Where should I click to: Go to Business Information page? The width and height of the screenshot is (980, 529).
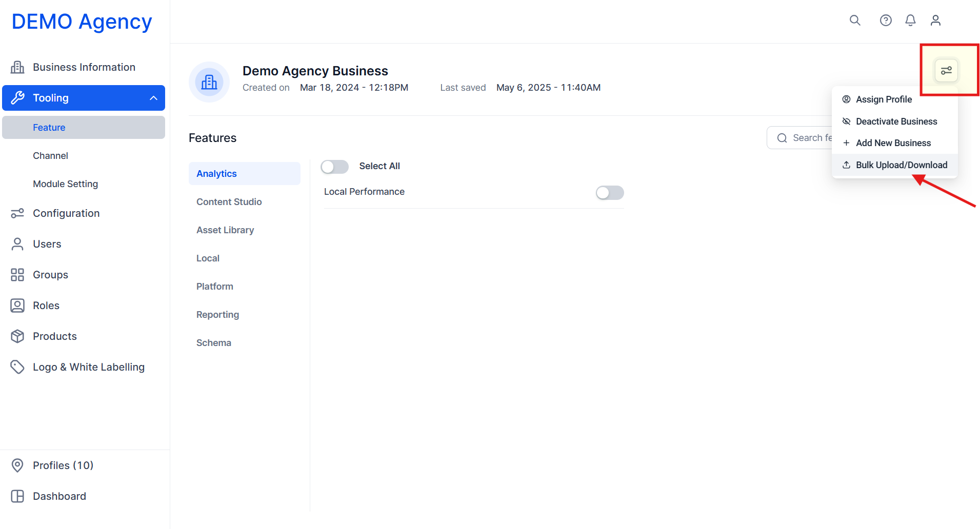click(x=84, y=67)
